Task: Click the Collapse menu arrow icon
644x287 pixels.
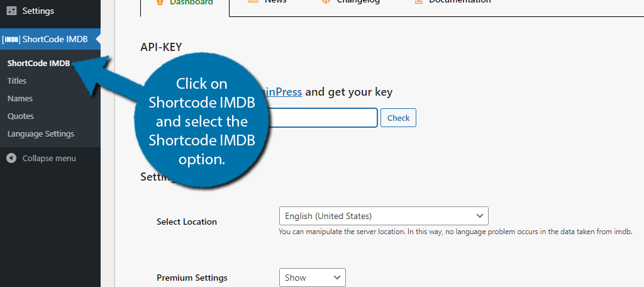Action: 11,159
